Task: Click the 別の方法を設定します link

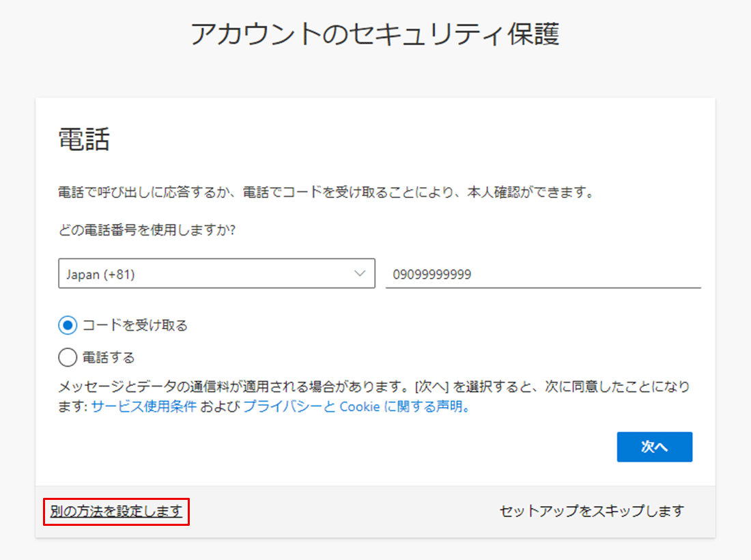Action: point(116,512)
